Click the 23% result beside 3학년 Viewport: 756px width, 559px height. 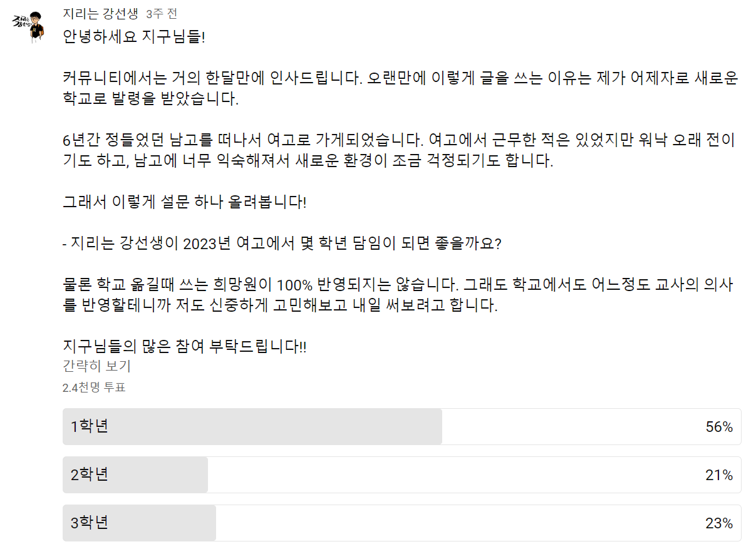720,523
